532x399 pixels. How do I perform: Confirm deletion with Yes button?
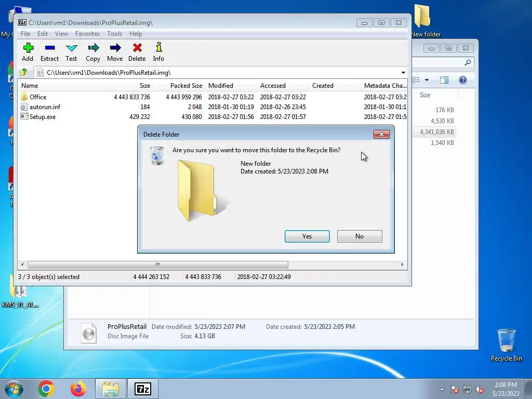coord(307,236)
